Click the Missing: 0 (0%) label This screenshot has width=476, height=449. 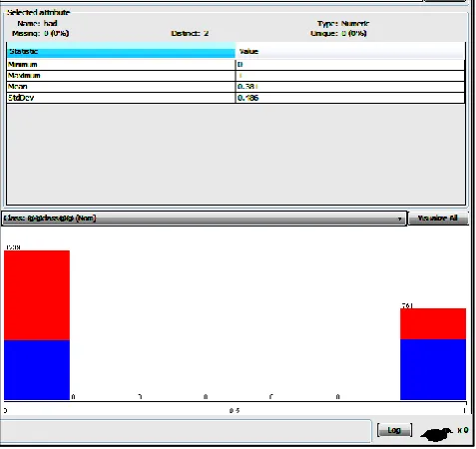40,33
